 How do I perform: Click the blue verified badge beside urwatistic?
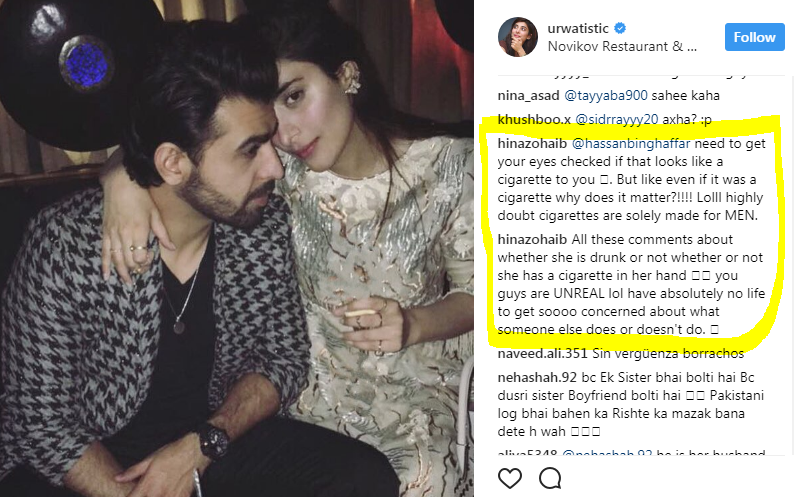[620, 28]
